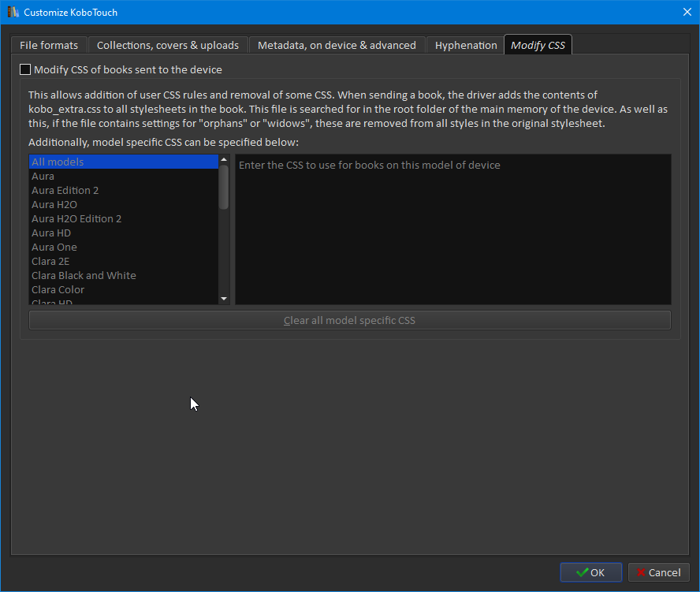Click the model list scroll down arrow
The height and width of the screenshot is (592, 700).
[224, 299]
